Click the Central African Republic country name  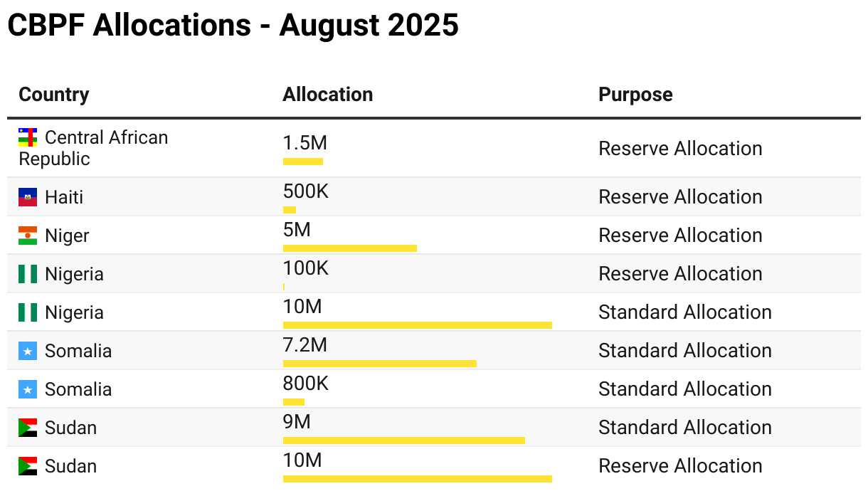point(93,148)
